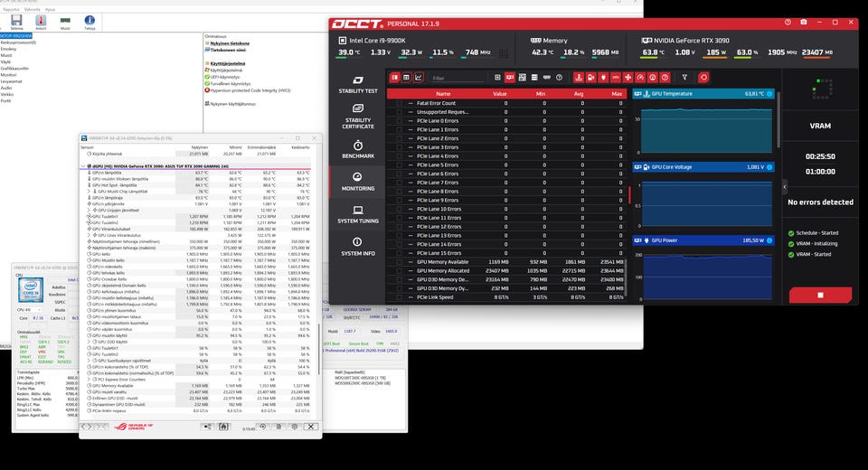The width and height of the screenshot is (868, 470).
Task: Expand PCI Express Error Counters row
Action: click(89, 380)
